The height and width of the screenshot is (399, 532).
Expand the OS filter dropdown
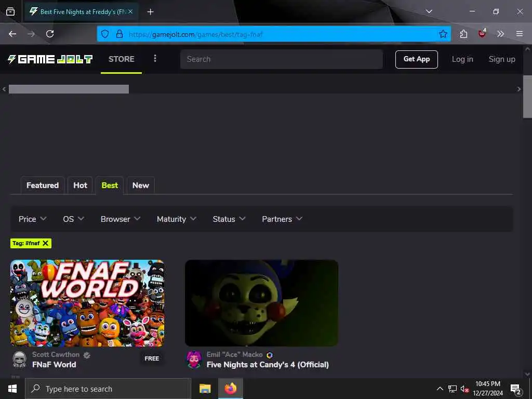pyautogui.click(x=73, y=219)
